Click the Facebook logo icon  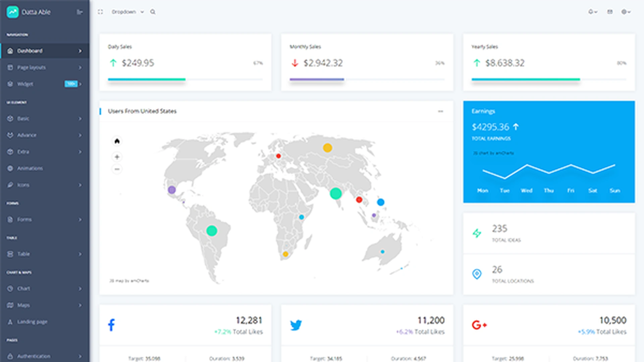click(x=111, y=325)
